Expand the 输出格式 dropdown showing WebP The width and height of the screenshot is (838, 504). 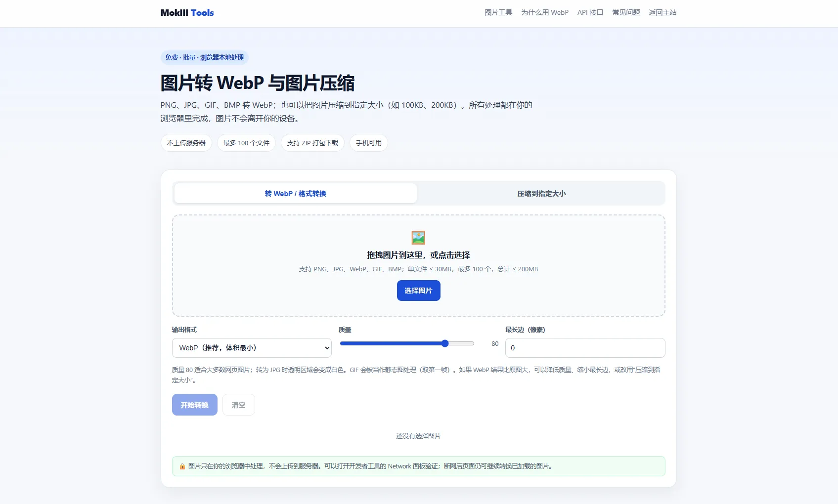252,348
